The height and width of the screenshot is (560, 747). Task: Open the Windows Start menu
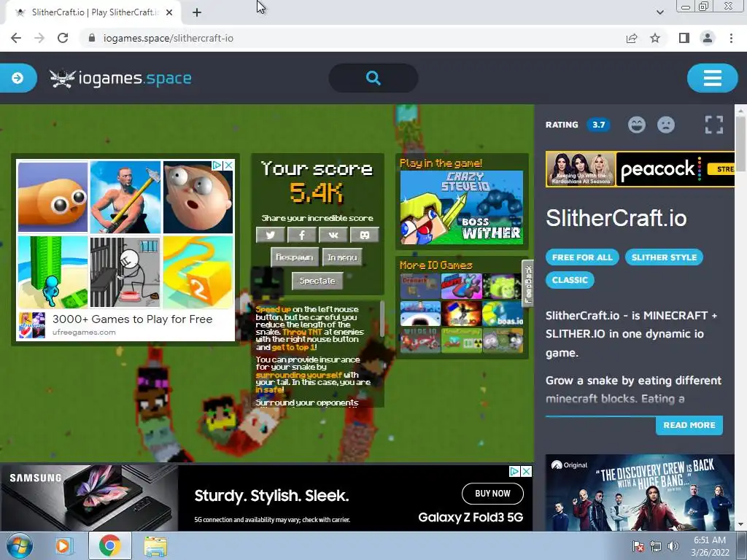[19, 545]
